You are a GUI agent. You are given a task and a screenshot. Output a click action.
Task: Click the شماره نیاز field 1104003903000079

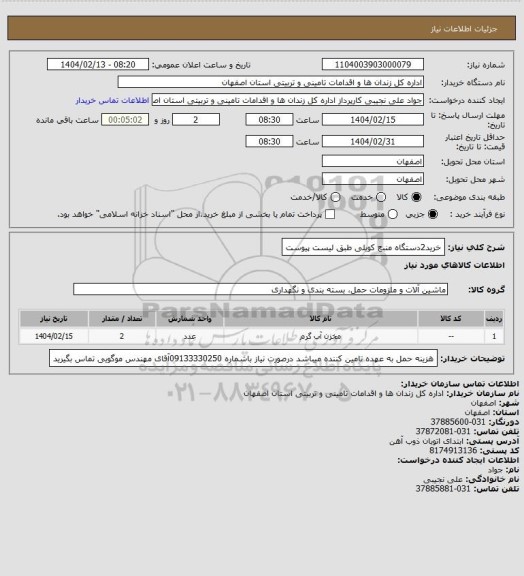(x=373, y=64)
